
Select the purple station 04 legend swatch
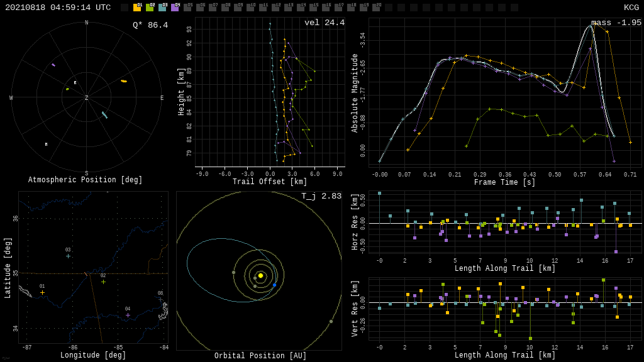click(175, 8)
